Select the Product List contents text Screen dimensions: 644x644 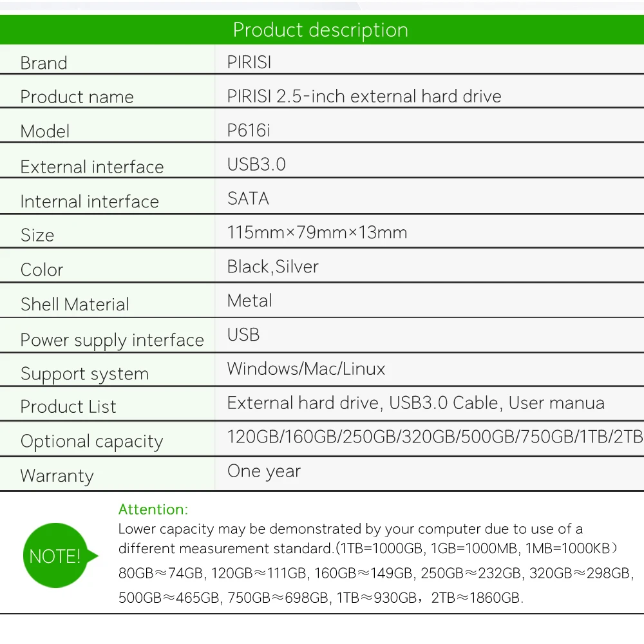(x=415, y=404)
